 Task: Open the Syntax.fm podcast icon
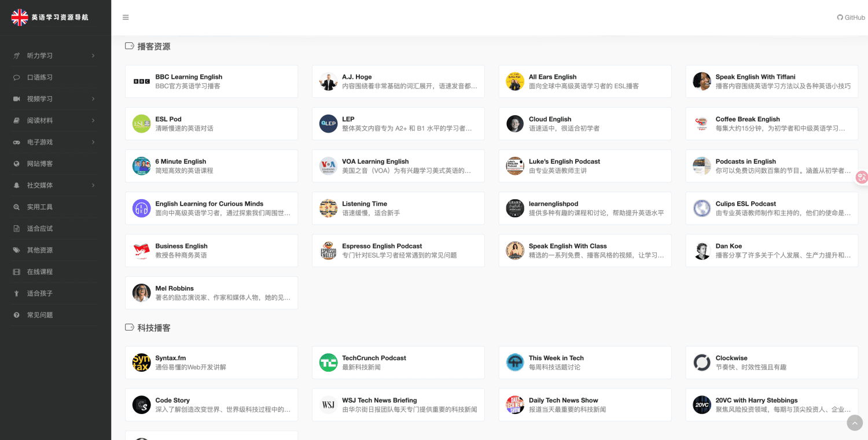pos(142,363)
